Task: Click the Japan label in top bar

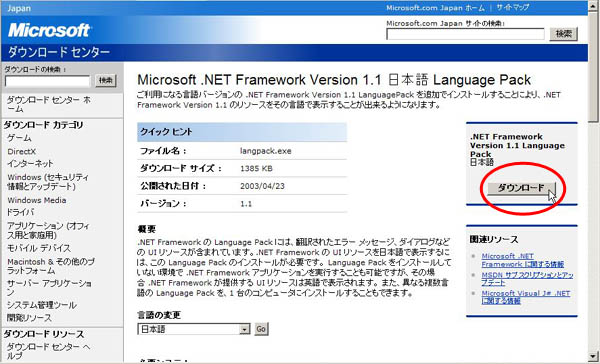Action: pyautogui.click(x=19, y=8)
